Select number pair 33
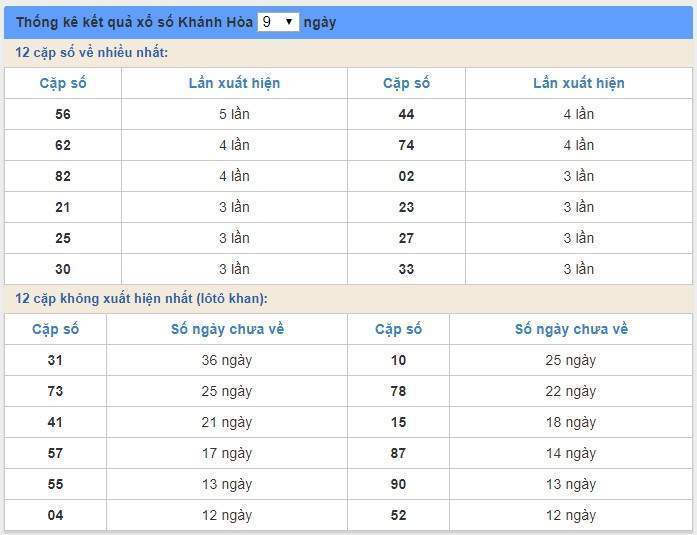The width and height of the screenshot is (697, 535). pos(406,269)
